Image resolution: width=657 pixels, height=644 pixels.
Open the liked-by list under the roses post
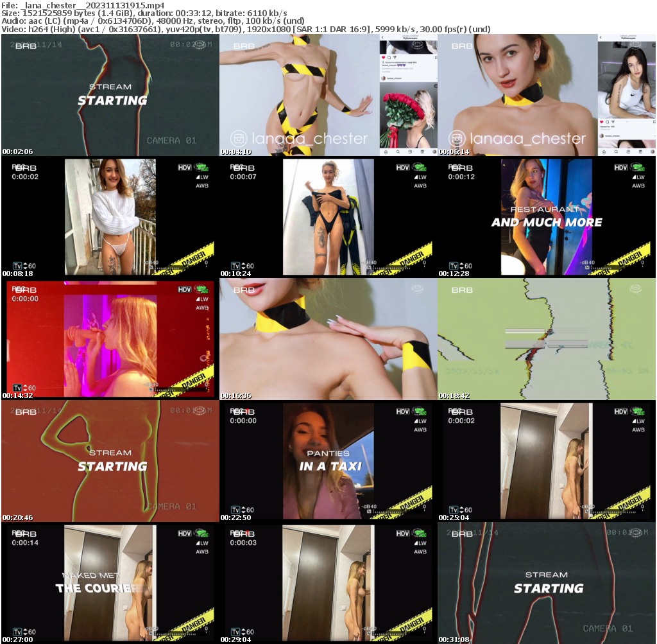coord(400,62)
